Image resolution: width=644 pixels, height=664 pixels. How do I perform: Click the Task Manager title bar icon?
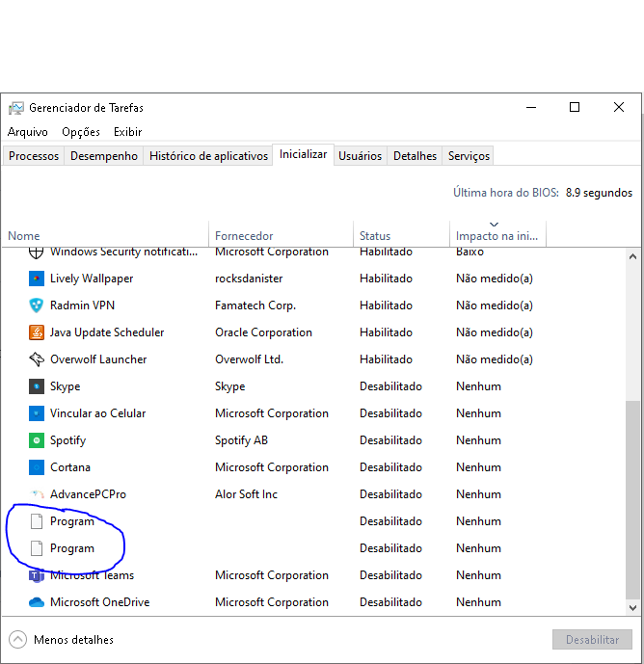tap(16, 108)
